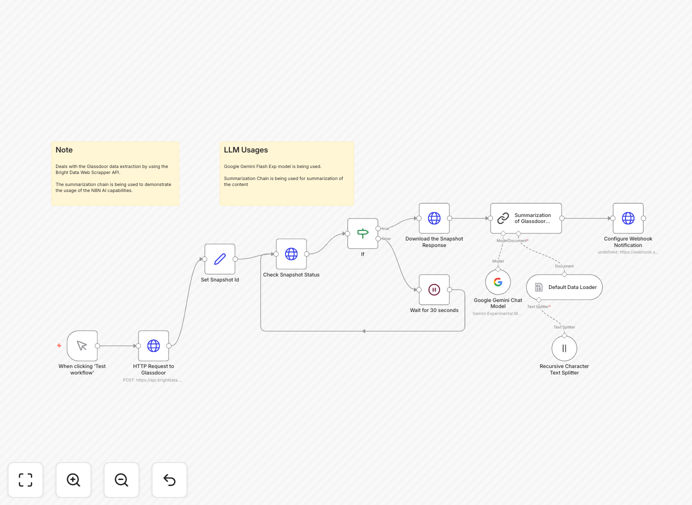The width and height of the screenshot is (692, 505).
Task: Click the 'If' node label text
Action: click(x=363, y=254)
